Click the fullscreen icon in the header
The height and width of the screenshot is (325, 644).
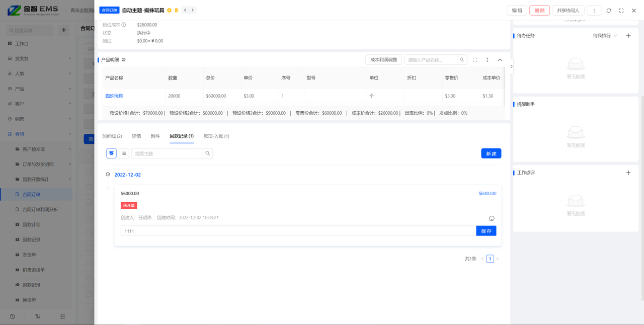click(621, 11)
